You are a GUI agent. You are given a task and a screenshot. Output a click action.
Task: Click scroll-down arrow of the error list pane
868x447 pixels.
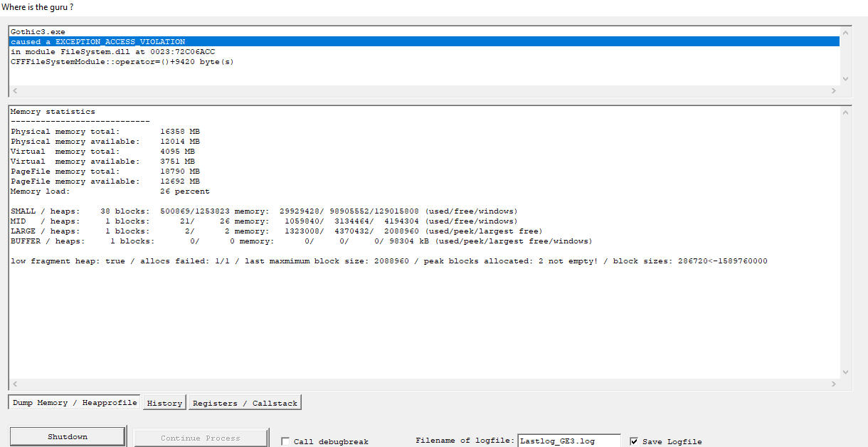pos(845,79)
